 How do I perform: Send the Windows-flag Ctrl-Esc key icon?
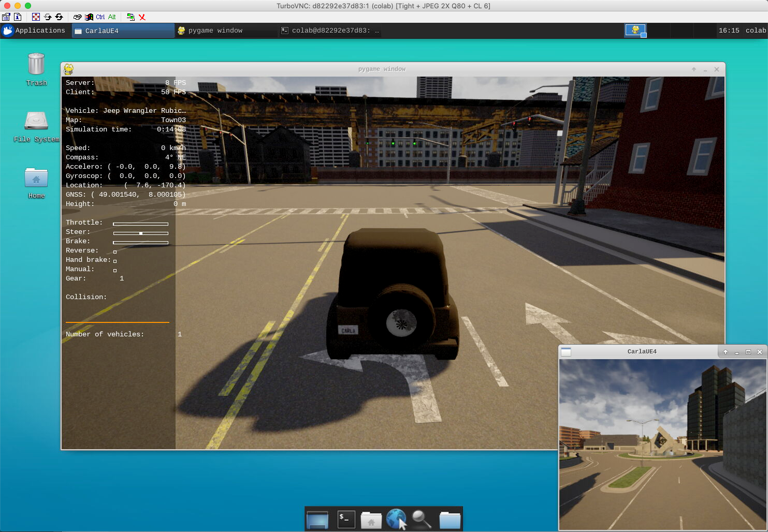coord(89,17)
